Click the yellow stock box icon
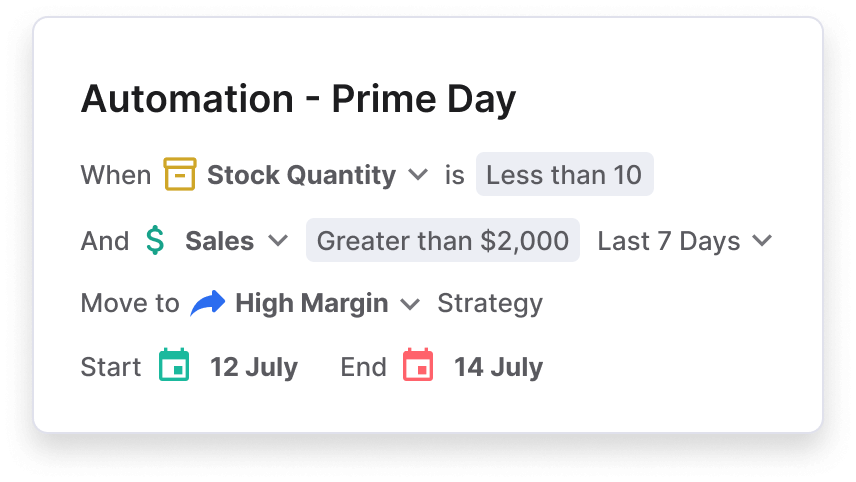 click(x=180, y=174)
